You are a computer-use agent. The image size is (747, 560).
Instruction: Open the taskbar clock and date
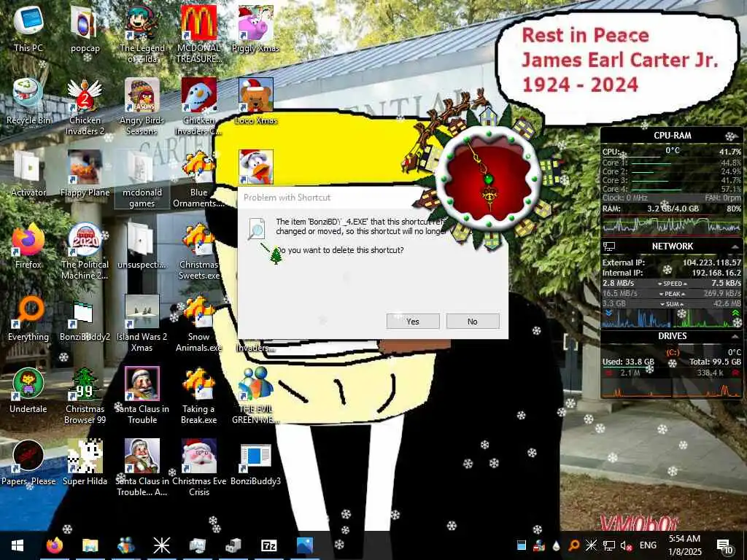(684, 545)
